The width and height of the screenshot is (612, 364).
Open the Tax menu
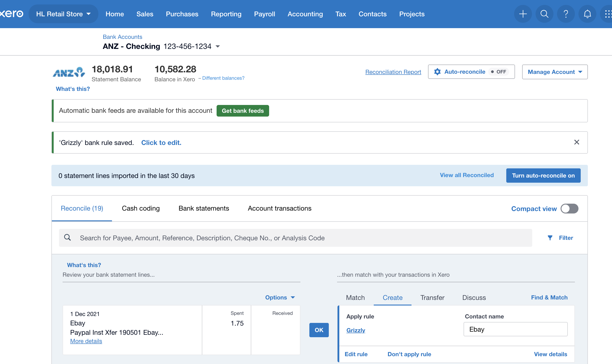click(340, 14)
